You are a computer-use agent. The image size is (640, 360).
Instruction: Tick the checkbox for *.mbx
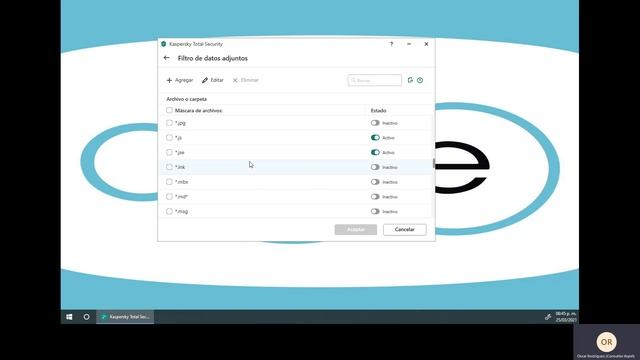tap(169, 182)
